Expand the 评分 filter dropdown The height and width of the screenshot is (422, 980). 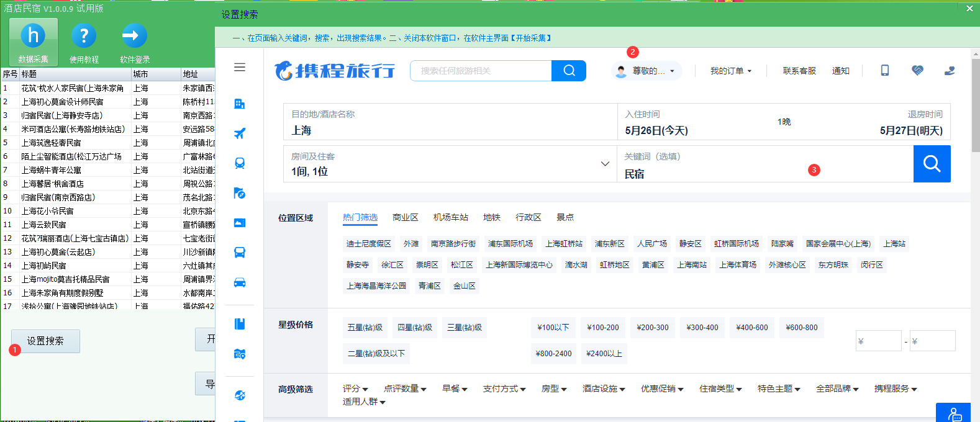355,388
